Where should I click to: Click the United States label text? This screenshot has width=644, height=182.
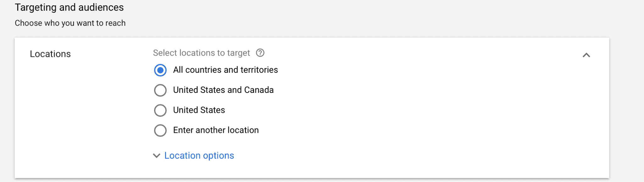(199, 110)
